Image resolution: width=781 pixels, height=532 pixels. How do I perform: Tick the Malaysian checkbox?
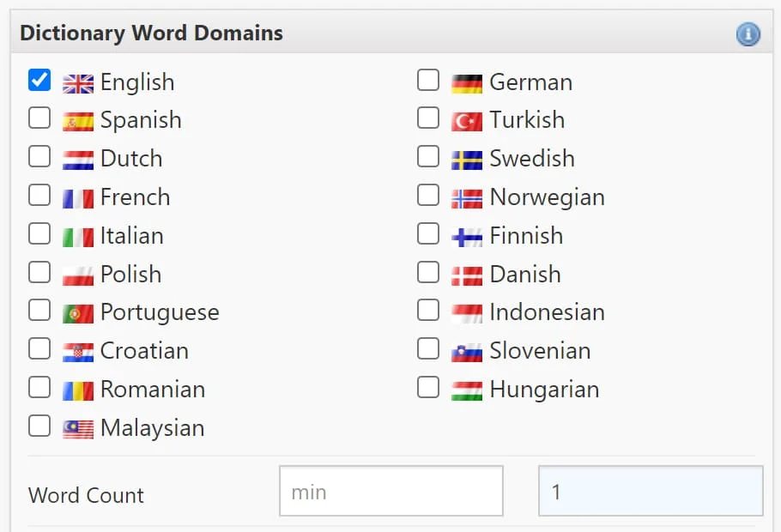pos(39,426)
